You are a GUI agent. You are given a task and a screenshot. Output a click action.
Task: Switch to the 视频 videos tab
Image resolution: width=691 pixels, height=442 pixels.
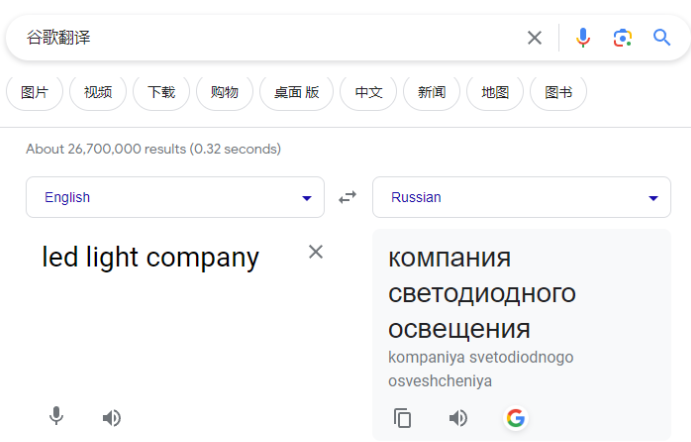(x=98, y=93)
